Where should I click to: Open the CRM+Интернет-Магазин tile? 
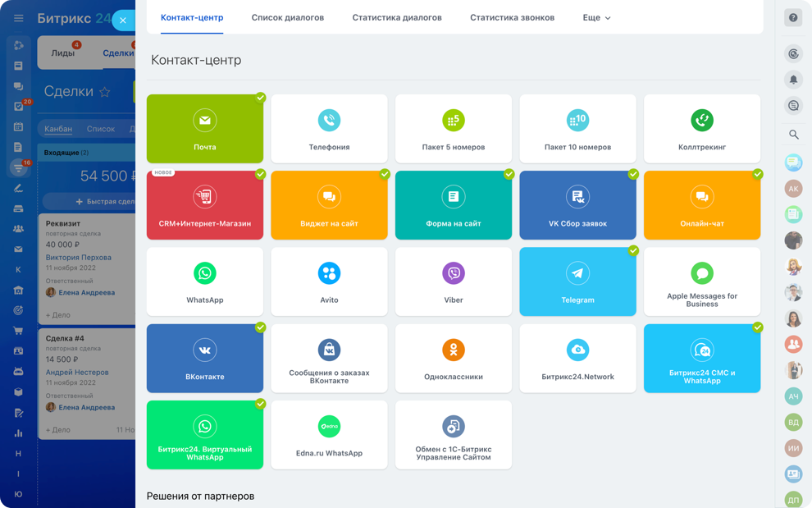tap(204, 205)
